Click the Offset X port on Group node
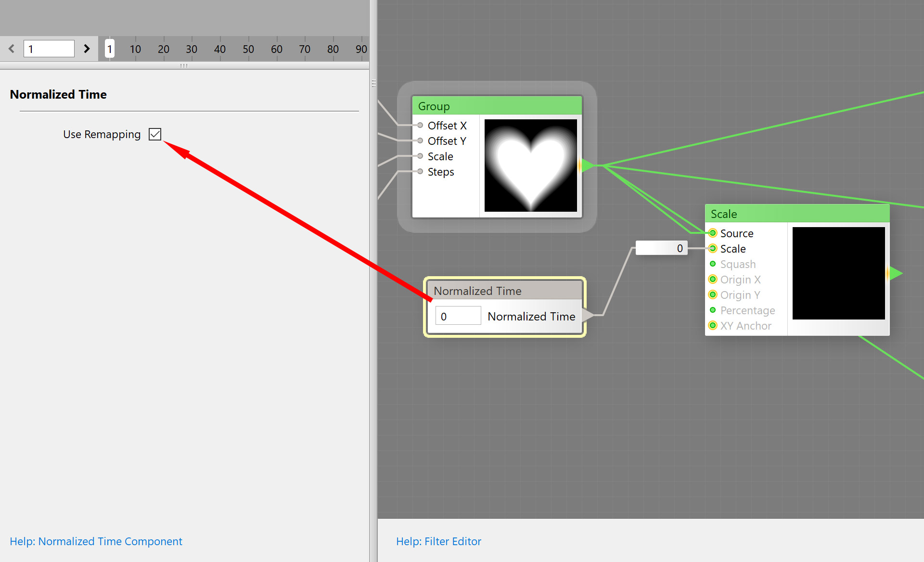Viewport: 924px width, 562px height. pos(420,126)
